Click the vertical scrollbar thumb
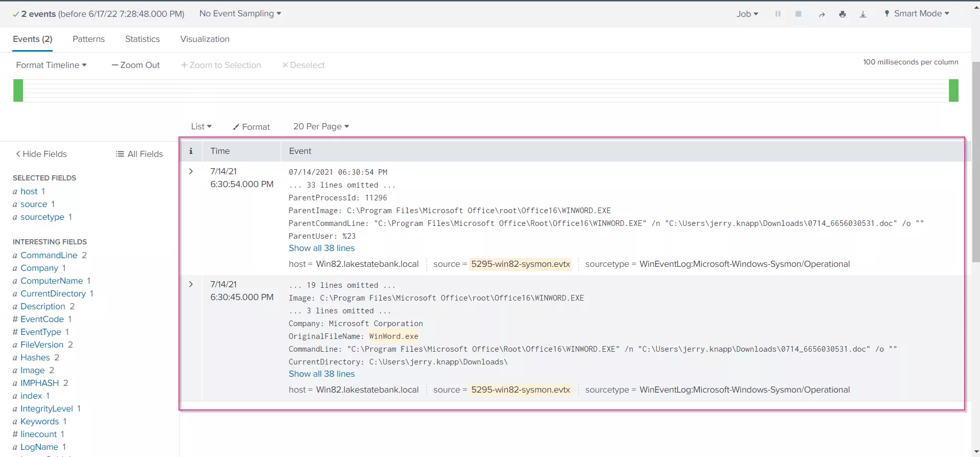Screen dimensions: 980x457 coord(975,162)
